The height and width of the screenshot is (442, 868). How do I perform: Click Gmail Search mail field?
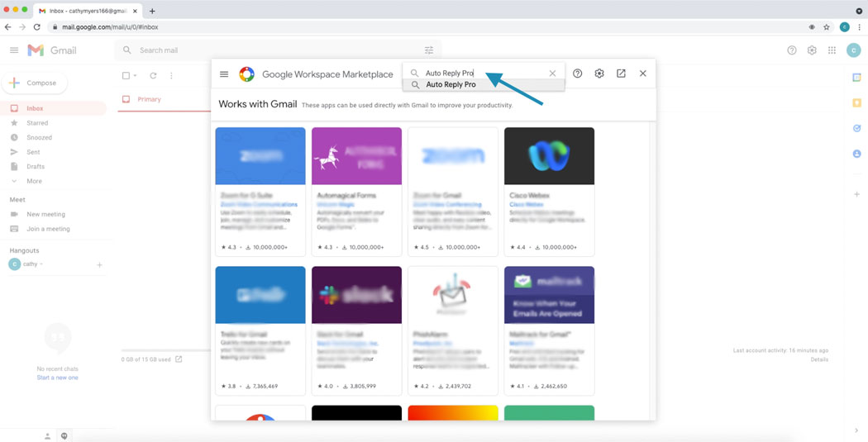click(x=279, y=50)
